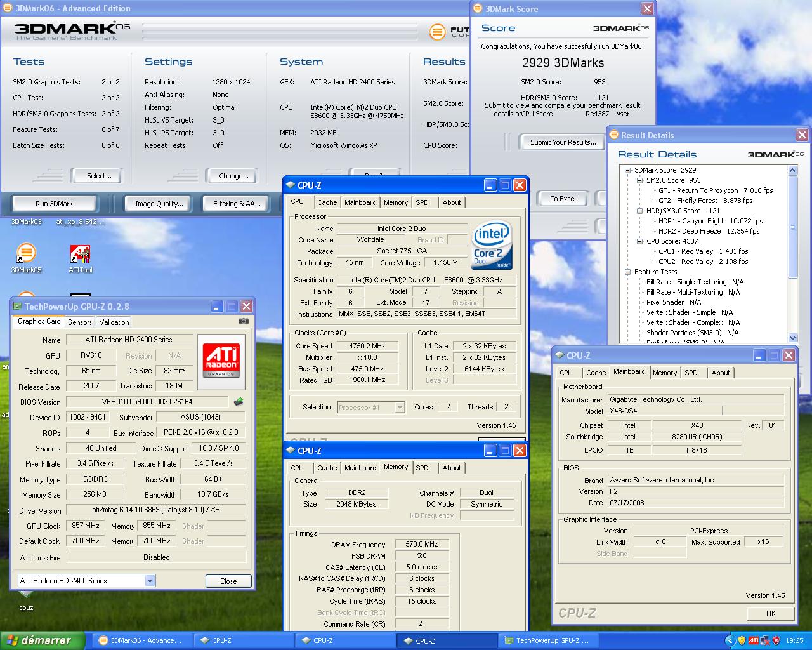Click Submit Your Results... button
Image resolution: width=812 pixels, height=650 pixels.
[x=563, y=142]
